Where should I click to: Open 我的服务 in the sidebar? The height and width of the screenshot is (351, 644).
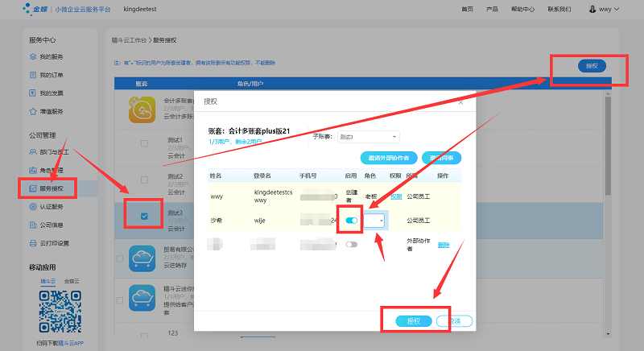[51, 57]
